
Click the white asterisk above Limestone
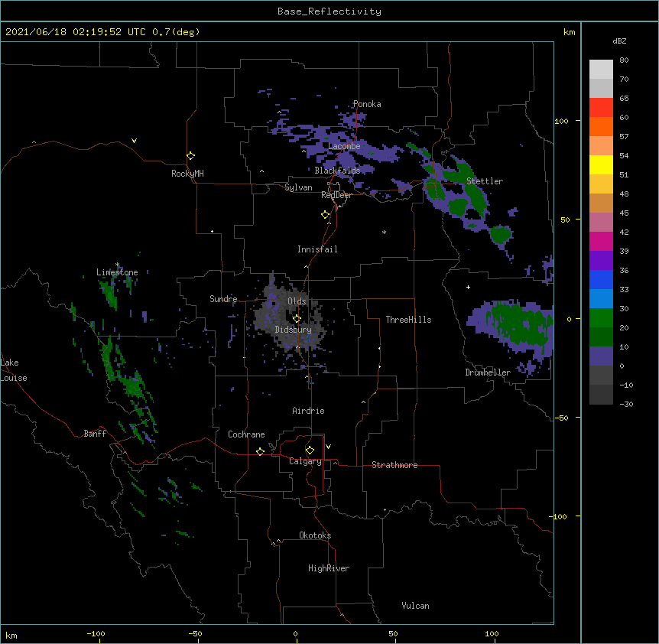point(117,265)
